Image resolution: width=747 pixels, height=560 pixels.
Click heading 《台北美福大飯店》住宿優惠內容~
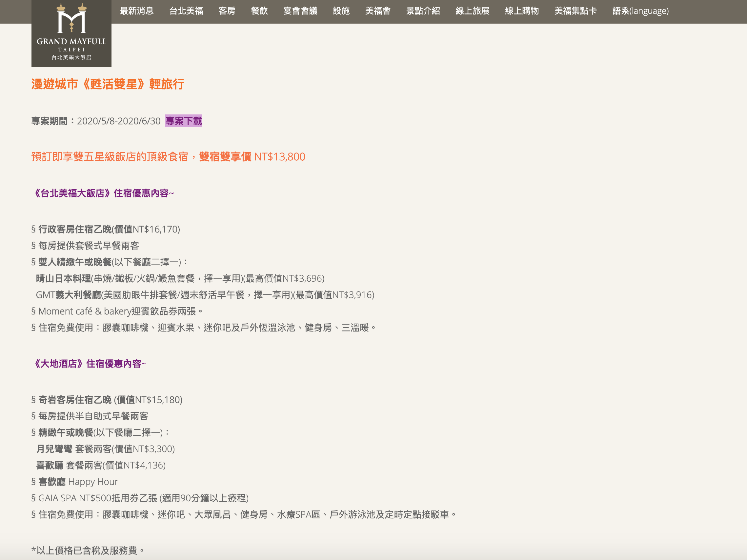tap(103, 193)
